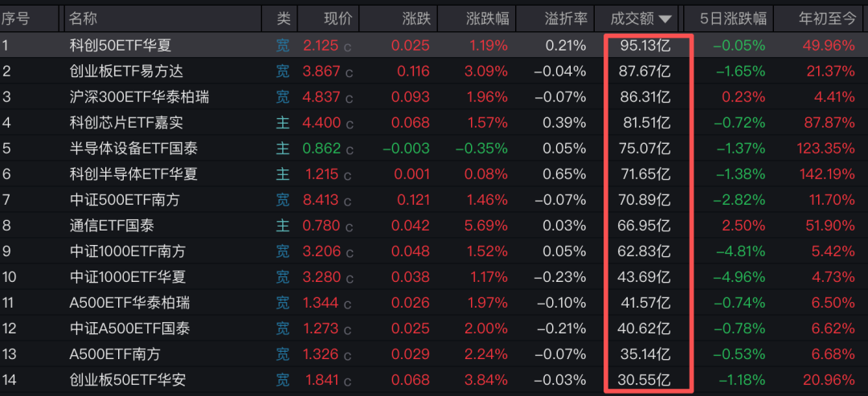Click the 71.65亿 turnover value

[645, 174]
